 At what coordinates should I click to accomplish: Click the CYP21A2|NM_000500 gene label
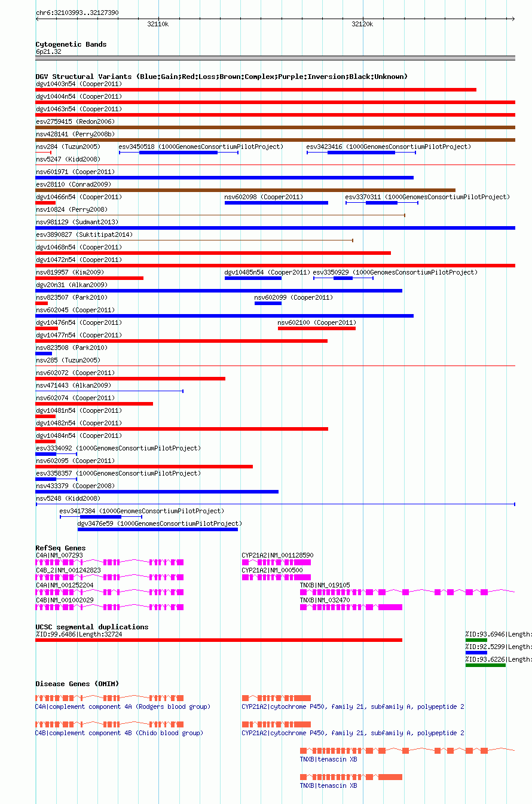pos(272,570)
